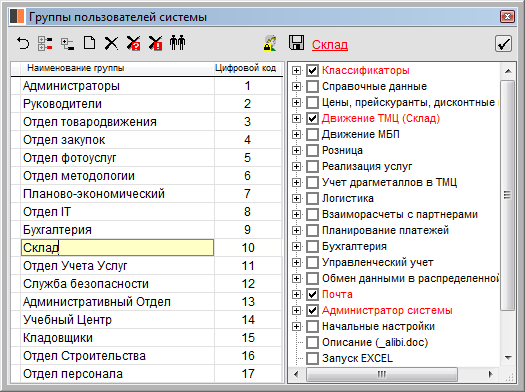The width and height of the screenshot is (525, 392).
Task: Tick the Запуск EXCEL checkbox
Action: pos(312,358)
